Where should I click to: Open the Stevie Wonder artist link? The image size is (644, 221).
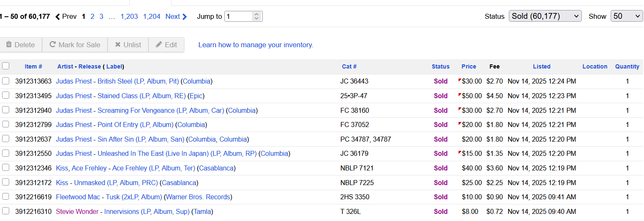tap(77, 211)
